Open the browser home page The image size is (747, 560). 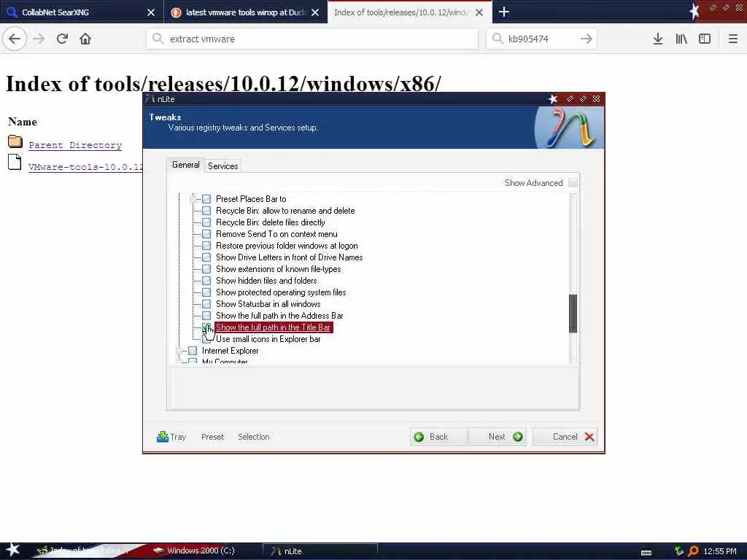click(x=85, y=39)
